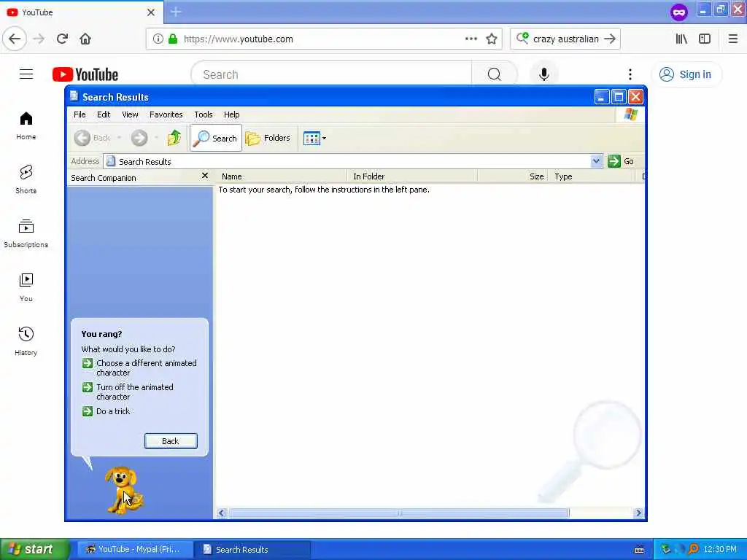This screenshot has height=560, width=747.
Task: Select Do a trick option
Action: click(x=107, y=411)
